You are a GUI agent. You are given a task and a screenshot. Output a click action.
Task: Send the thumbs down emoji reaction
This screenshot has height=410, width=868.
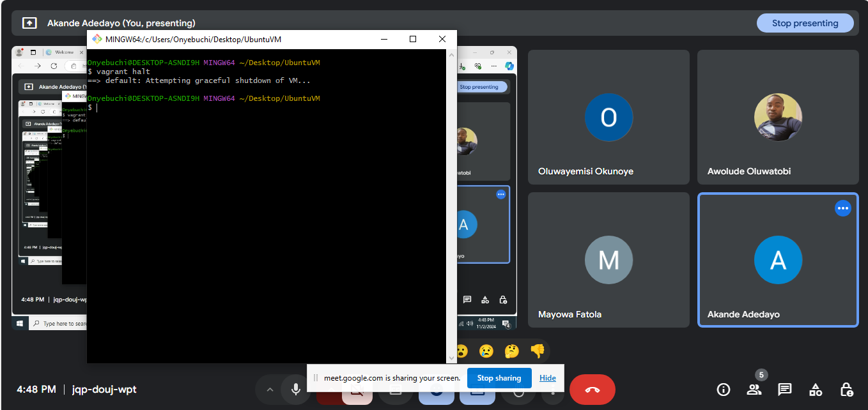coord(538,351)
